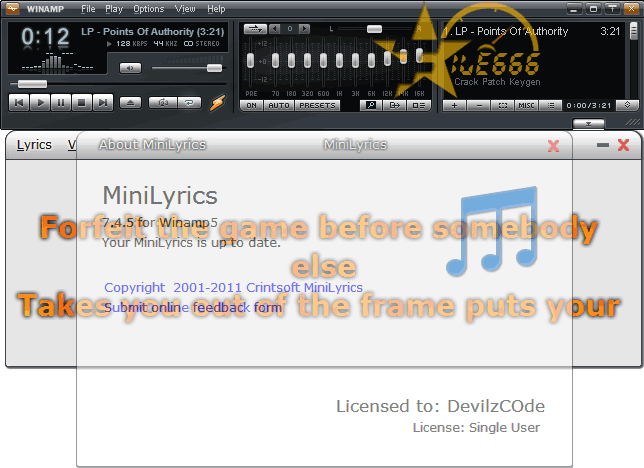Toggle the equalizer ON button

[x=251, y=106]
